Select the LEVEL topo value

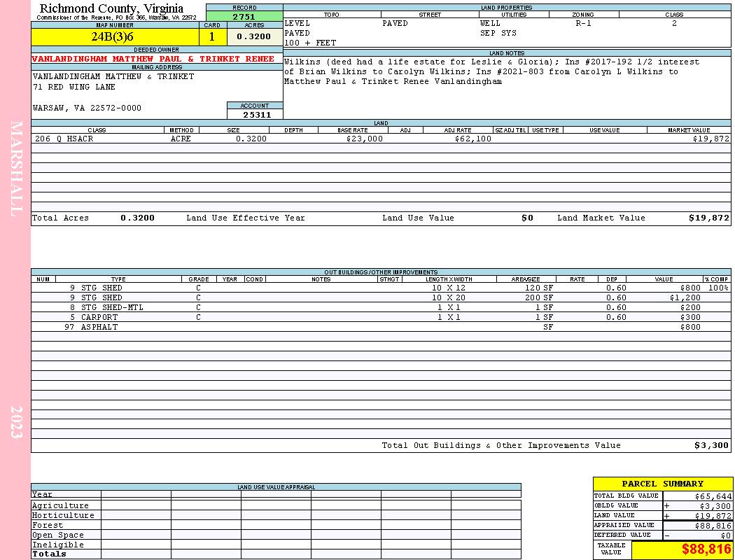297,23
